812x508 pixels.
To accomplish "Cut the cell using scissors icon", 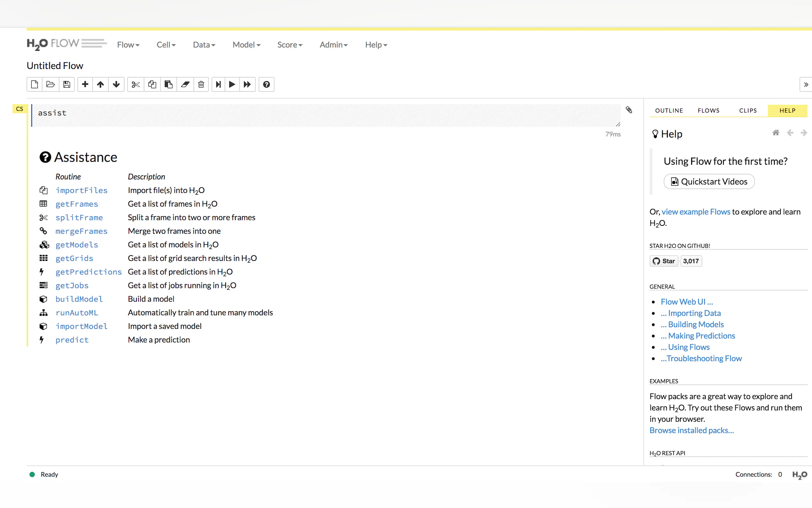I will pos(136,84).
